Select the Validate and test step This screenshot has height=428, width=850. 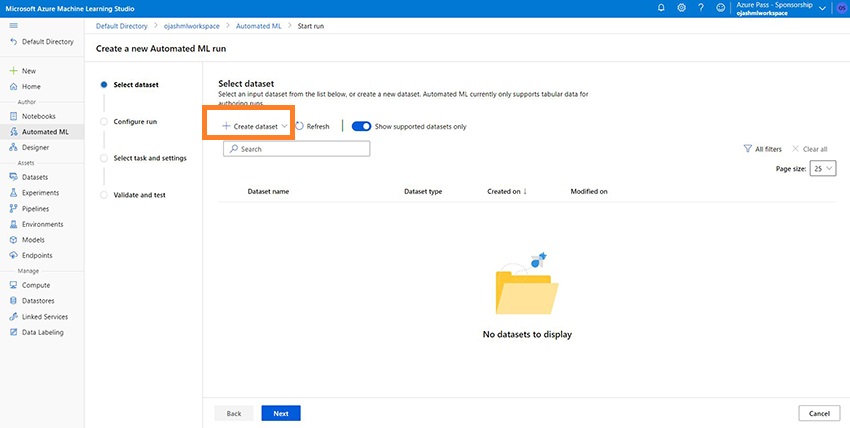(x=104, y=194)
